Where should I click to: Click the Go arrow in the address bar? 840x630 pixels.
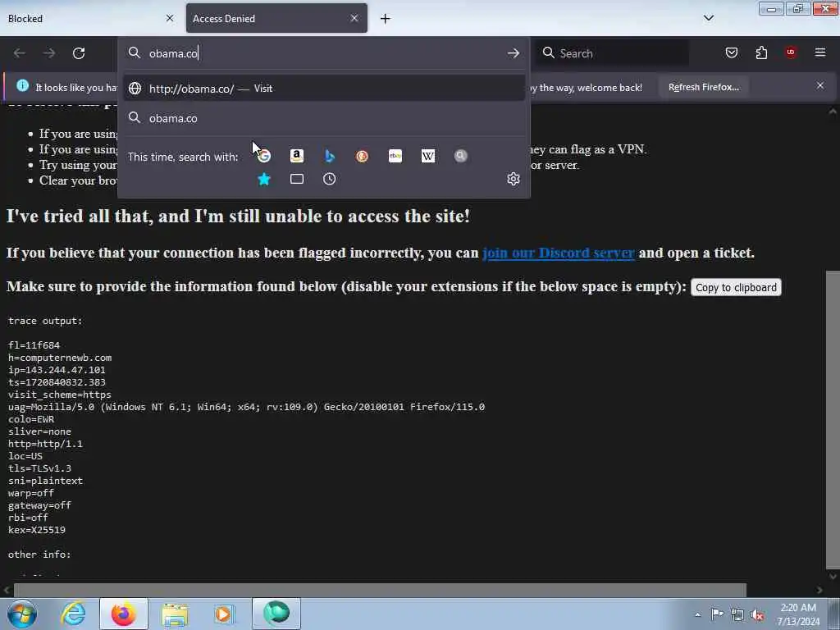coord(514,53)
